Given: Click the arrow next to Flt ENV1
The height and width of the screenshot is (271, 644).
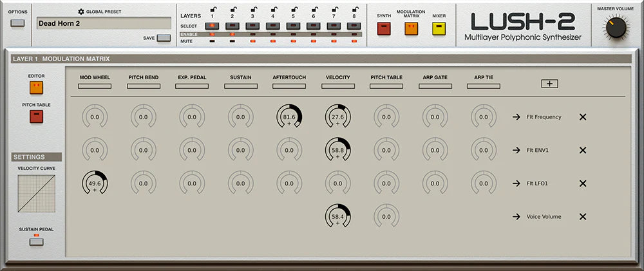Looking at the screenshot, I should pyautogui.click(x=516, y=151).
